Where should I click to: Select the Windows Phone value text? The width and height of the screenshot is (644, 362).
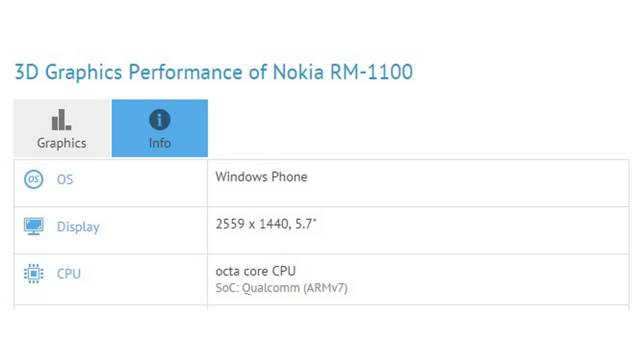[261, 176]
